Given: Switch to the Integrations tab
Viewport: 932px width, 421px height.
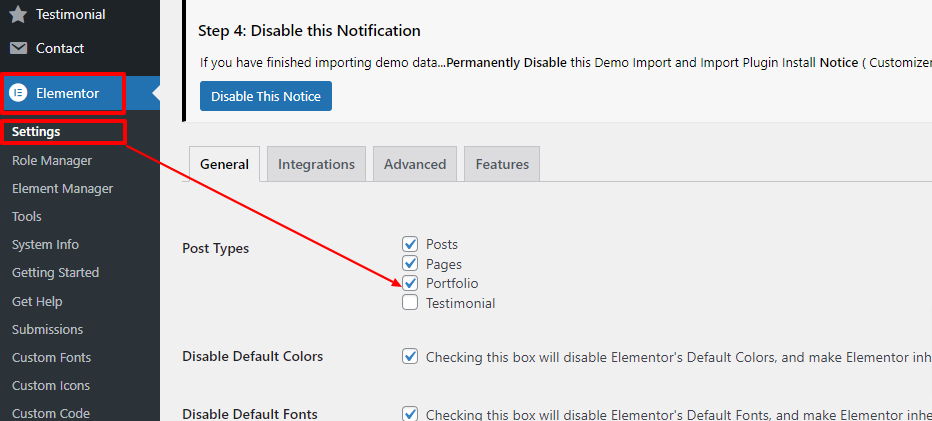Looking at the screenshot, I should coord(316,164).
